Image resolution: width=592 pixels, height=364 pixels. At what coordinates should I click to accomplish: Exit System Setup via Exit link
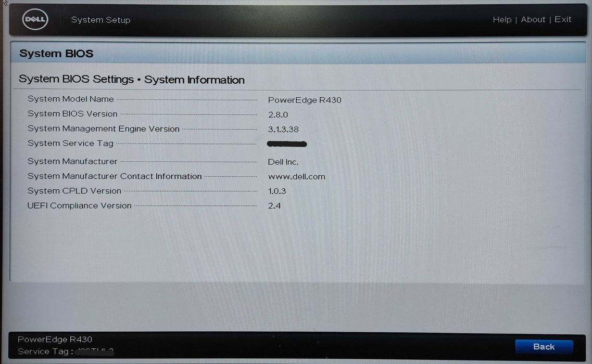coord(562,19)
